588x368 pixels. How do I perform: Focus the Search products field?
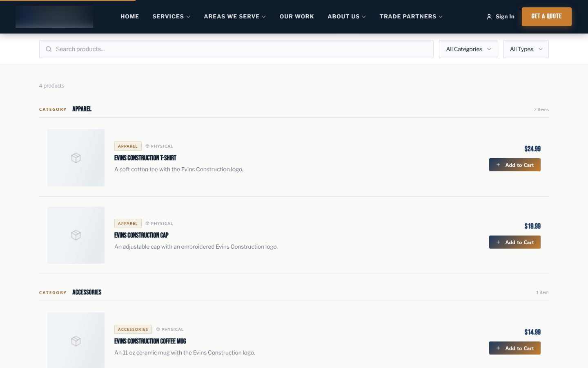[x=236, y=49]
